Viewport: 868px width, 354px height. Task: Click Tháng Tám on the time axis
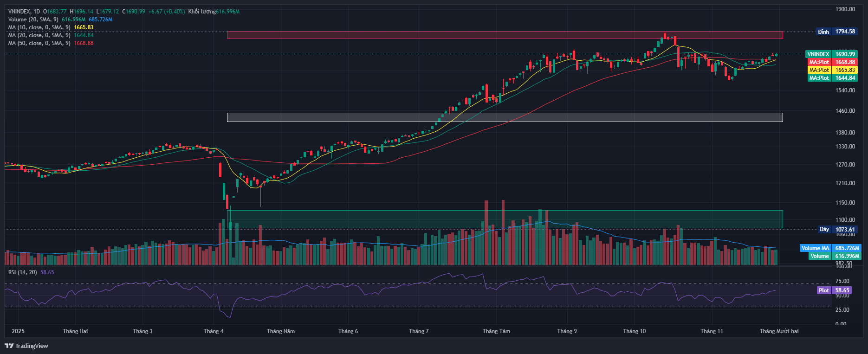coord(496,331)
